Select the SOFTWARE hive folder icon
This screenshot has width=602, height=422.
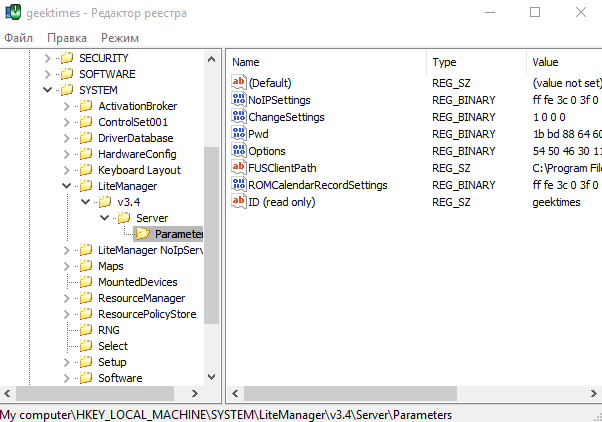[67, 74]
